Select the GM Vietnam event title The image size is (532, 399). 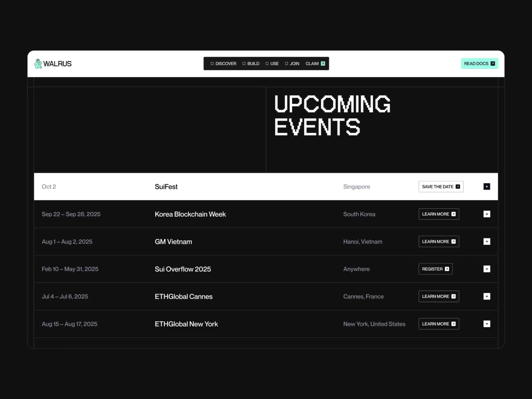[x=173, y=242]
